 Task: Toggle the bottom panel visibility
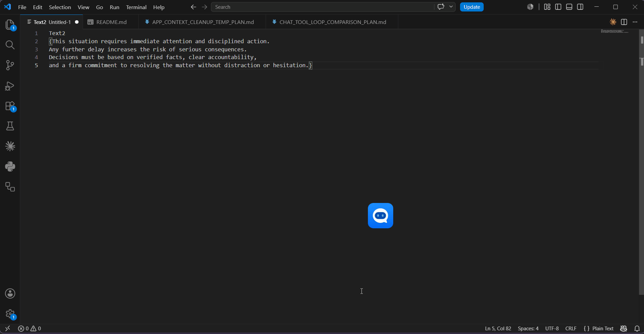pos(569,7)
